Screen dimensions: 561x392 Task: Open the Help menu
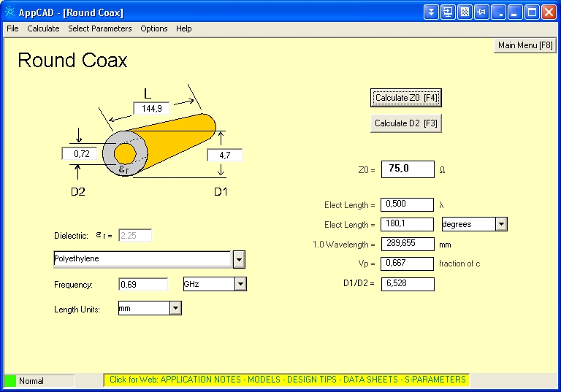pos(183,28)
